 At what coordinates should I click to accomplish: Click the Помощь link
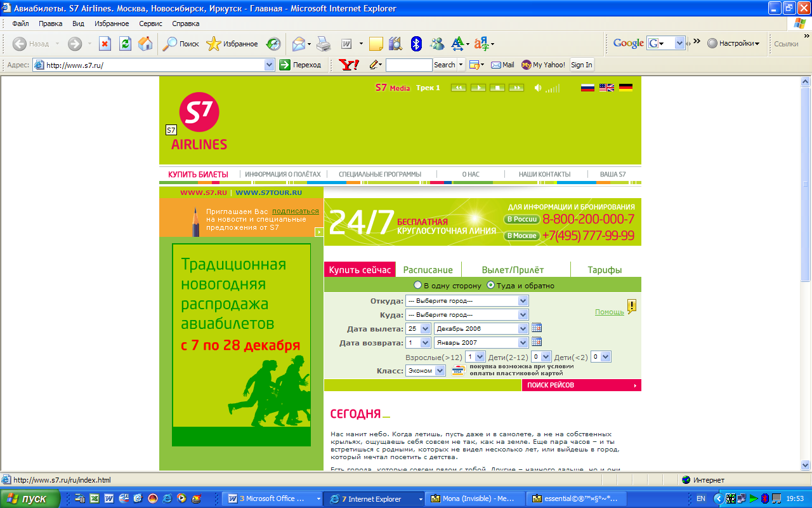click(x=609, y=312)
